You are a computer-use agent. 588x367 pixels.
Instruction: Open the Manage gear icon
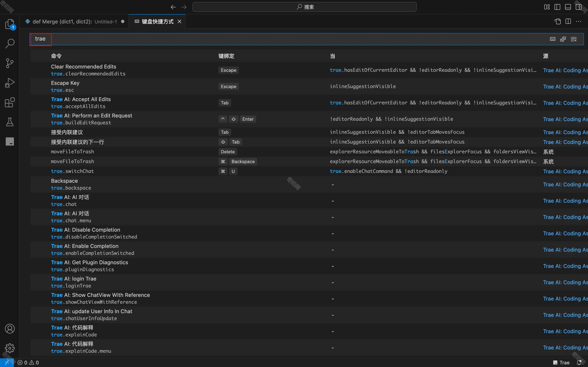coord(10,348)
